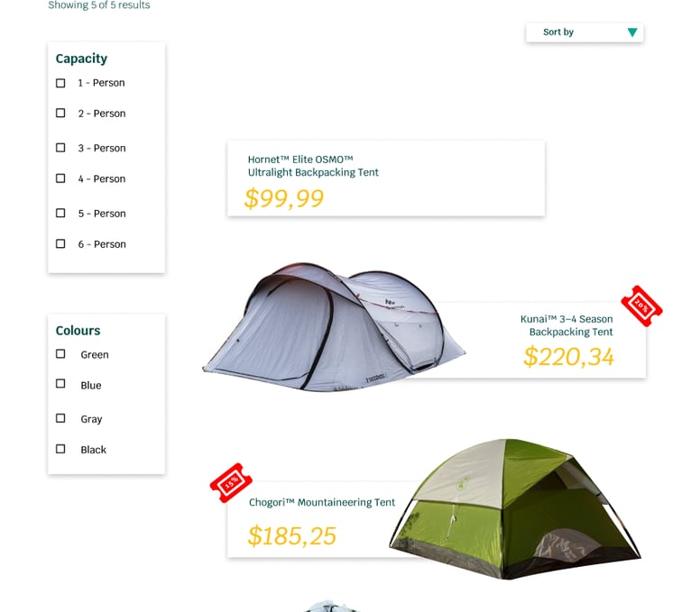700x612 pixels.
Task: Click the green Sort by arrow
Action: click(x=631, y=32)
